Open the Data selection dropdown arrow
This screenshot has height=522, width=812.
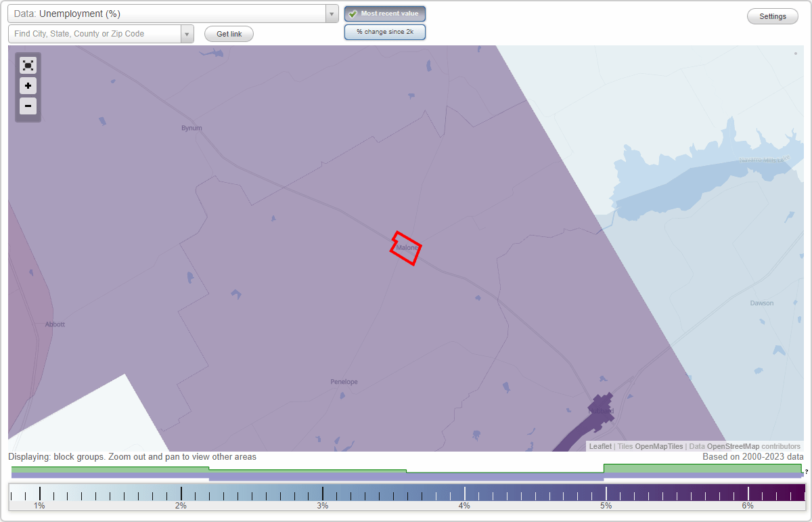click(331, 13)
